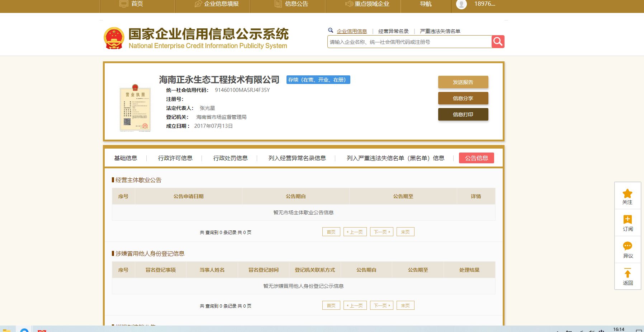
Task: Click the red search magnifier button
Action: coord(498,42)
